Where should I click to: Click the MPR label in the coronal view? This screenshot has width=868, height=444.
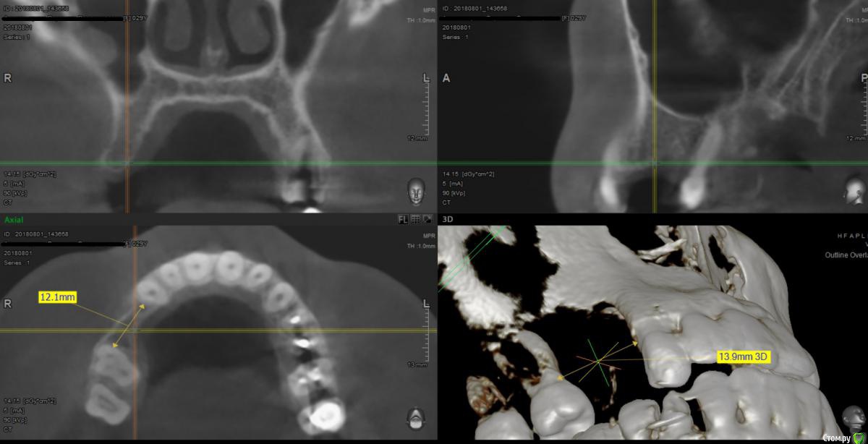coord(429,11)
